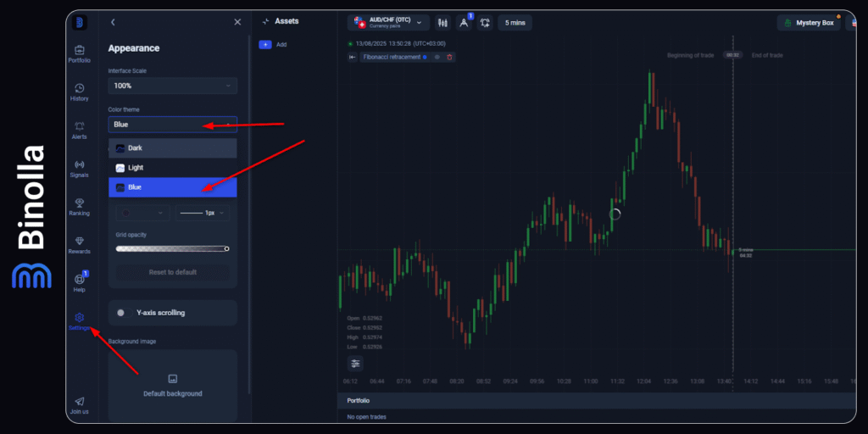Screen dimensions: 868x434
Task: Choose the Light theme option
Action: [172, 168]
